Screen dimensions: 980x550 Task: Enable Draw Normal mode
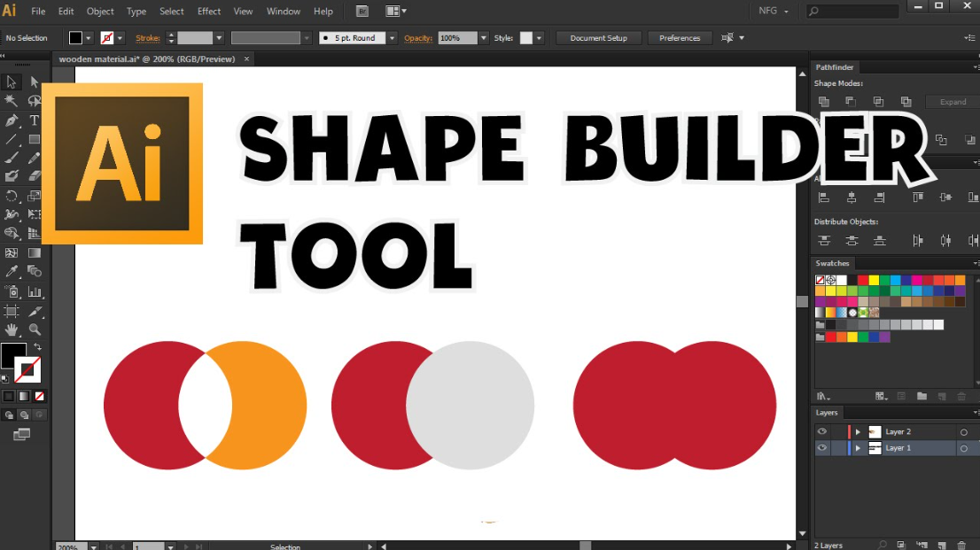click(9, 415)
